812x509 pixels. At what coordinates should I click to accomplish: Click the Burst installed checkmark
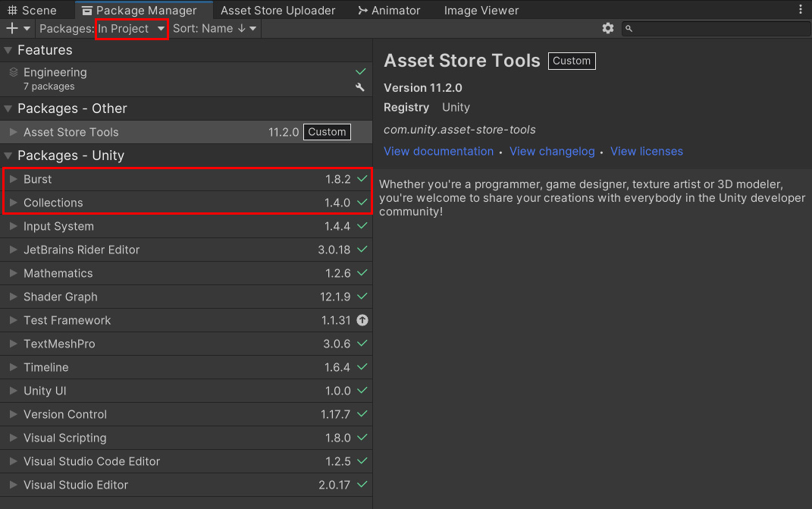click(362, 178)
